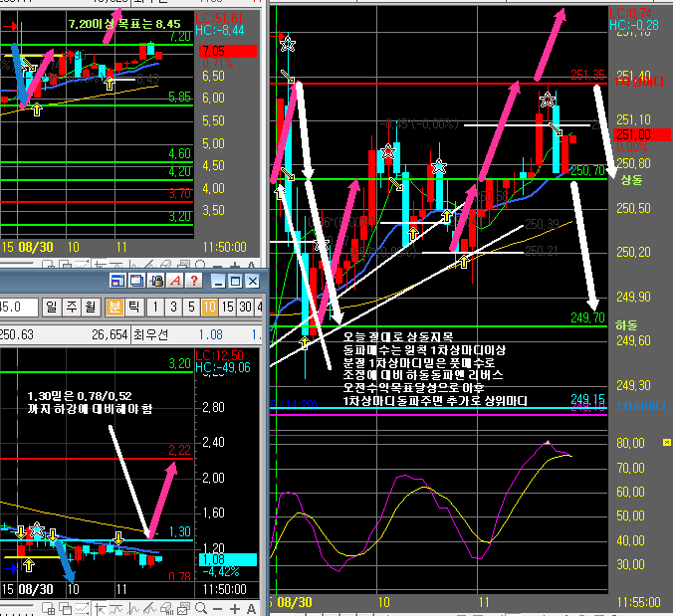This screenshot has height=616, width=673.
Task: Click the price input field showing 5.0
Action: pyautogui.click(x=14, y=308)
